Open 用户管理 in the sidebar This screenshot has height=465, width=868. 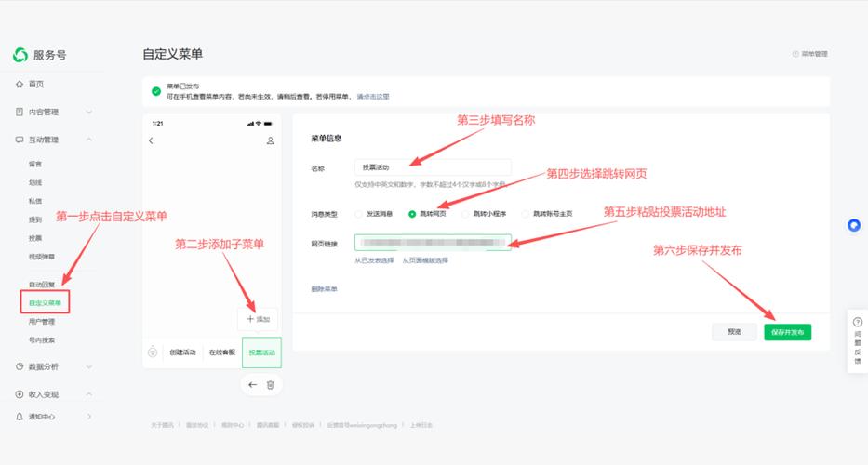[x=42, y=322]
